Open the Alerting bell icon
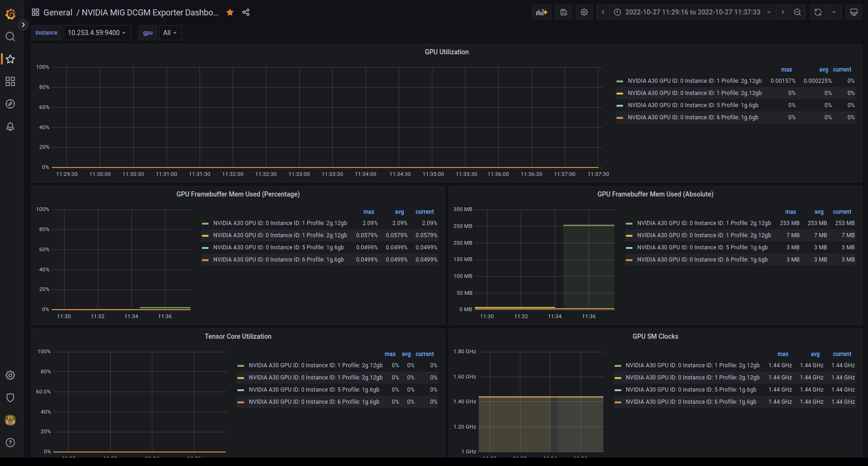The width and height of the screenshot is (868, 466). coord(10,126)
